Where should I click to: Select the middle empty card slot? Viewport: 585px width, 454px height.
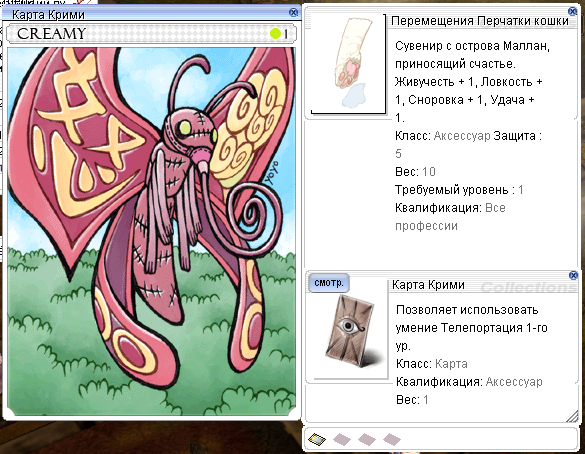pos(367,439)
